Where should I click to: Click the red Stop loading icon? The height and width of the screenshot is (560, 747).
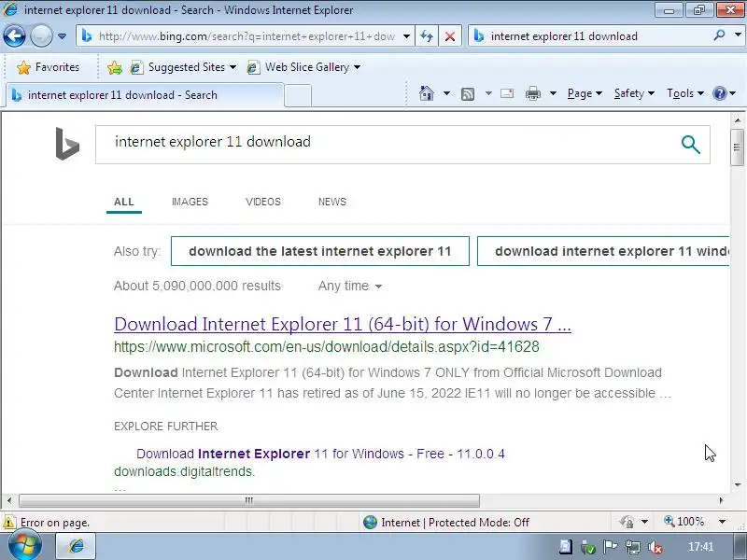tap(449, 36)
